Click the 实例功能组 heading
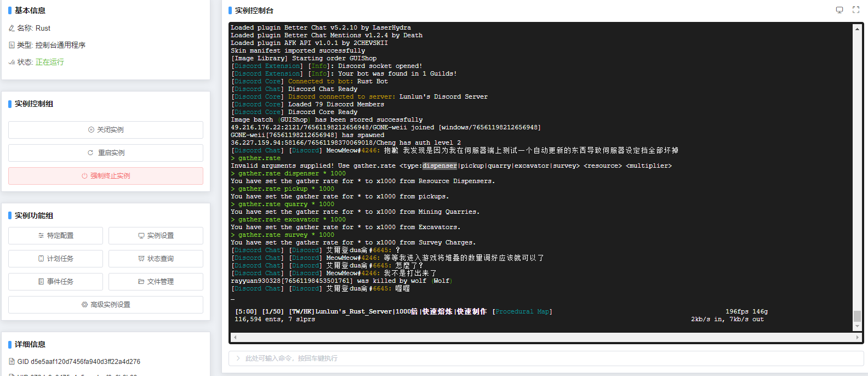Image resolution: width=868 pixels, height=376 pixels. coord(34,215)
